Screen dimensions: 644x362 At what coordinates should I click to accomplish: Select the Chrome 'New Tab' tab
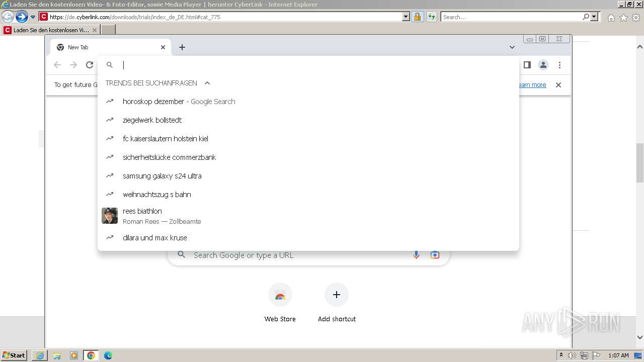point(111,47)
